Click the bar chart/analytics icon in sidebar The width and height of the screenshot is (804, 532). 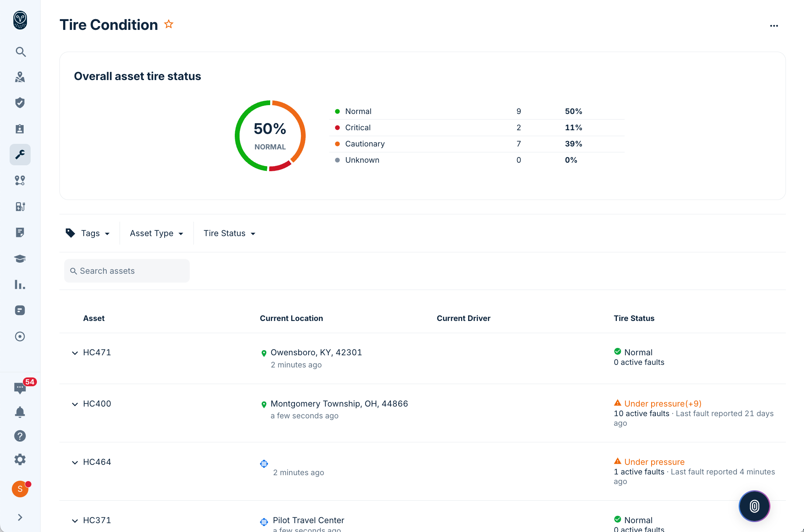click(20, 284)
